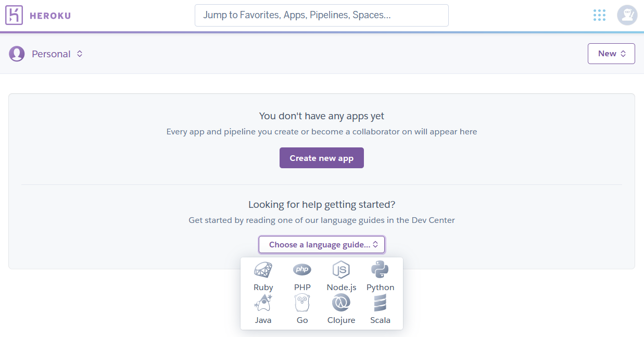Click the Heroku logo icon
Viewport: 644px width, 337px height.
click(14, 15)
